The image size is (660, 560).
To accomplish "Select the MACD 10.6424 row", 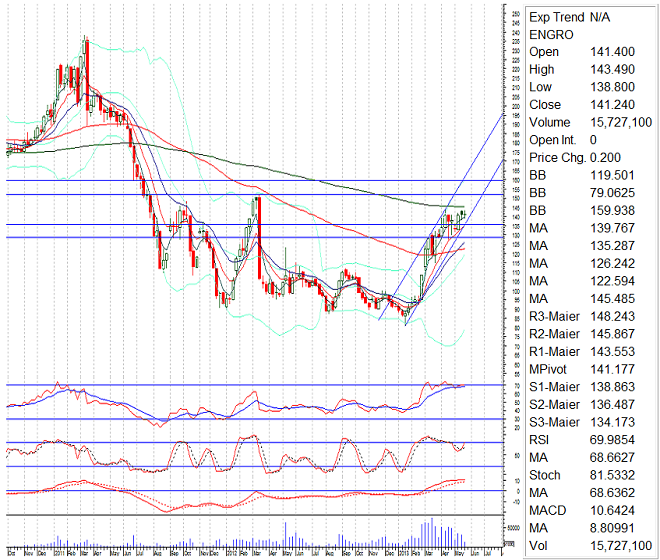I will (x=580, y=510).
